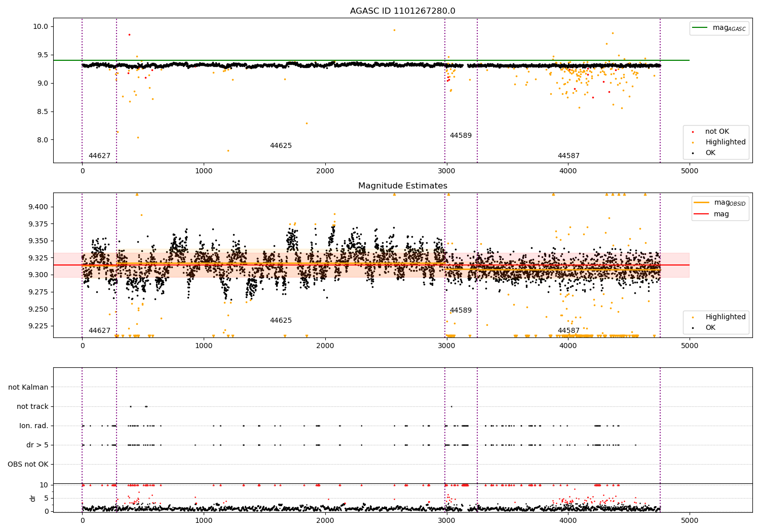This screenshot has width=760, height=532.
Task: Click the orange Highlighted marker in top legend
Action: pyautogui.click(x=692, y=142)
